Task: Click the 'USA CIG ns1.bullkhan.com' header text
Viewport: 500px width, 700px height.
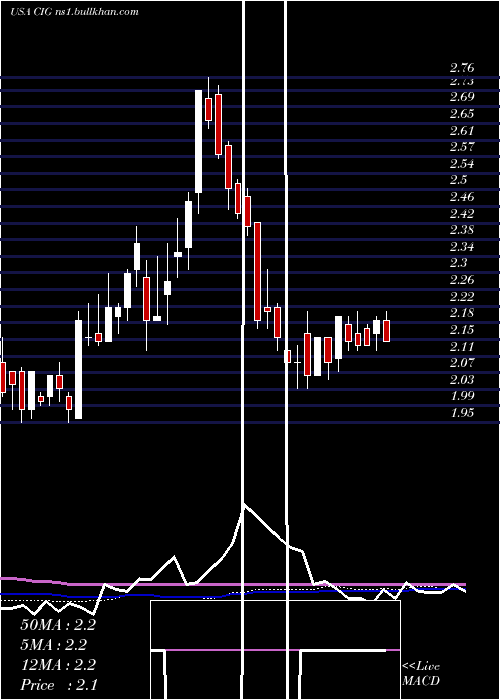Action: pyautogui.click(x=74, y=12)
